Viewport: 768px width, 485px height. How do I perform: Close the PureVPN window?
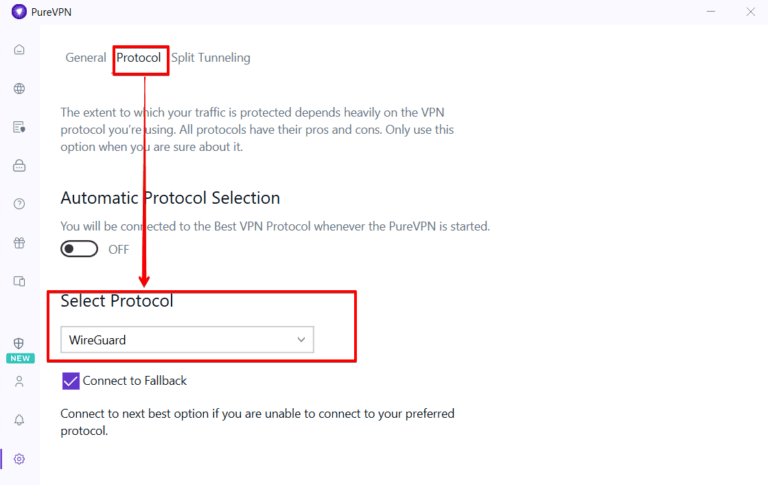click(x=749, y=12)
